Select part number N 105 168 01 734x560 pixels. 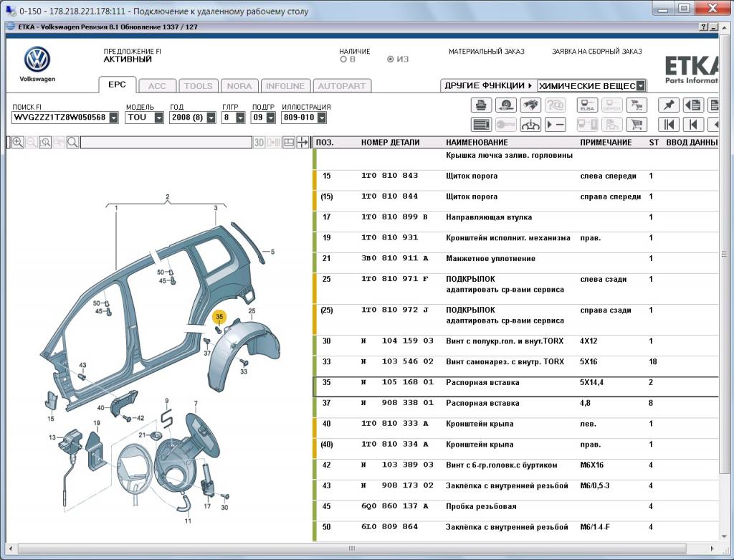tap(397, 382)
